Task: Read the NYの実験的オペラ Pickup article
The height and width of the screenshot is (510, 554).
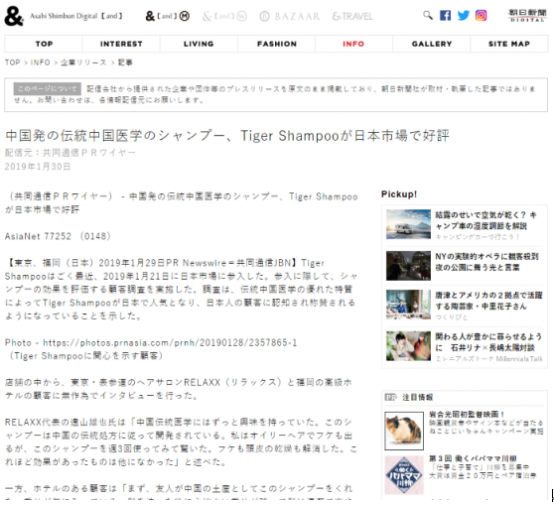Action: pyautogui.click(x=487, y=262)
